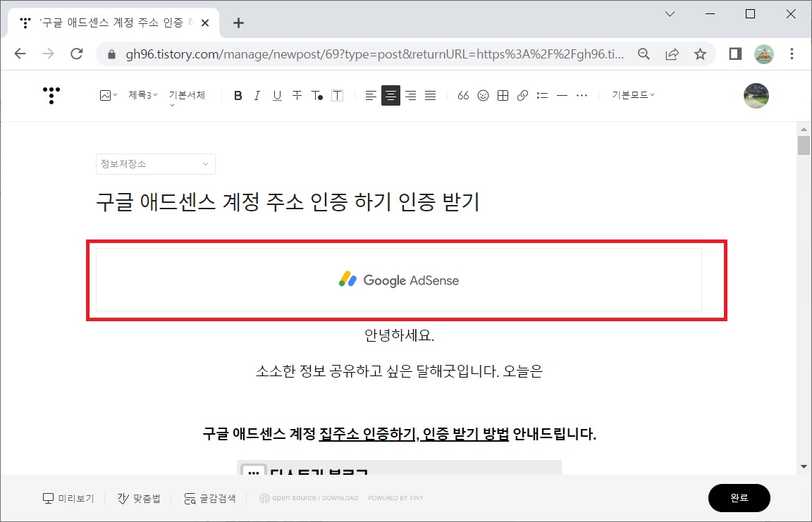Viewport: 812px width, 522px height.
Task: Open the text color tool
Action: click(x=317, y=95)
